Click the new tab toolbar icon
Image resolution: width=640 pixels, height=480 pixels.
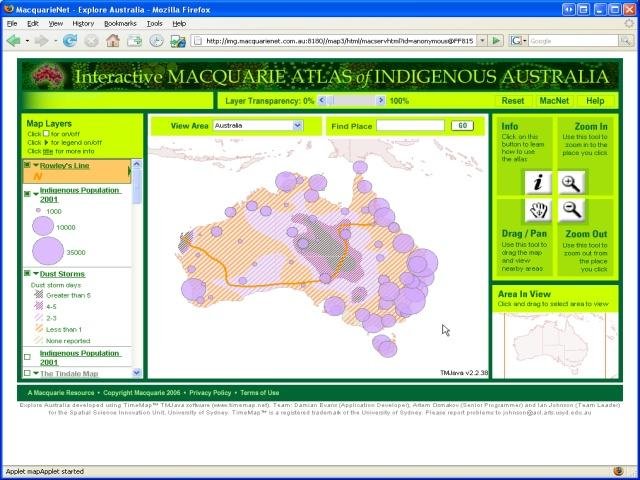coord(134,41)
